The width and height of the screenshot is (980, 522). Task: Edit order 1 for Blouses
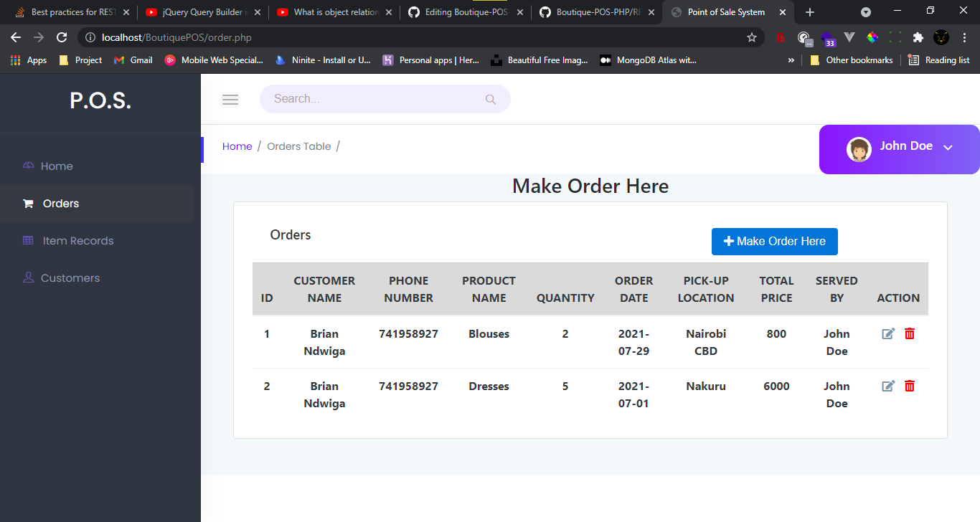(888, 333)
